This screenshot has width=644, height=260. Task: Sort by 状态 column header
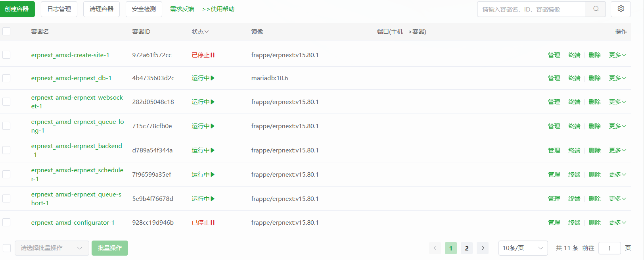200,32
